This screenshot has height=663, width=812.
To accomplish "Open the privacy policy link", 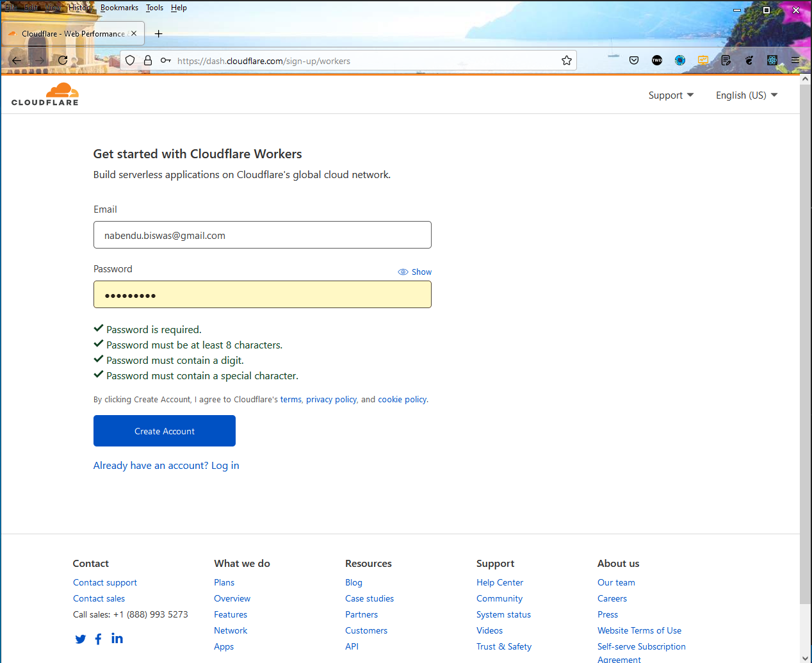I will pos(331,399).
